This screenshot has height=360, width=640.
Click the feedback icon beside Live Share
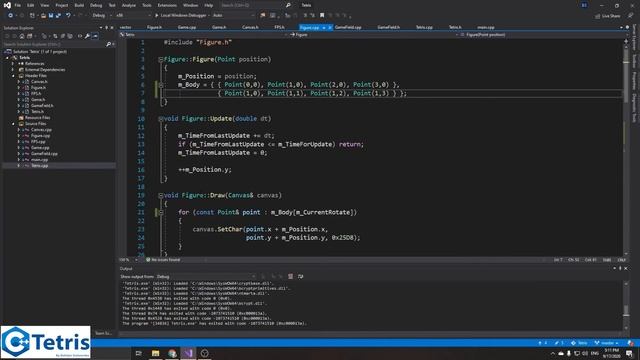tap(631, 16)
